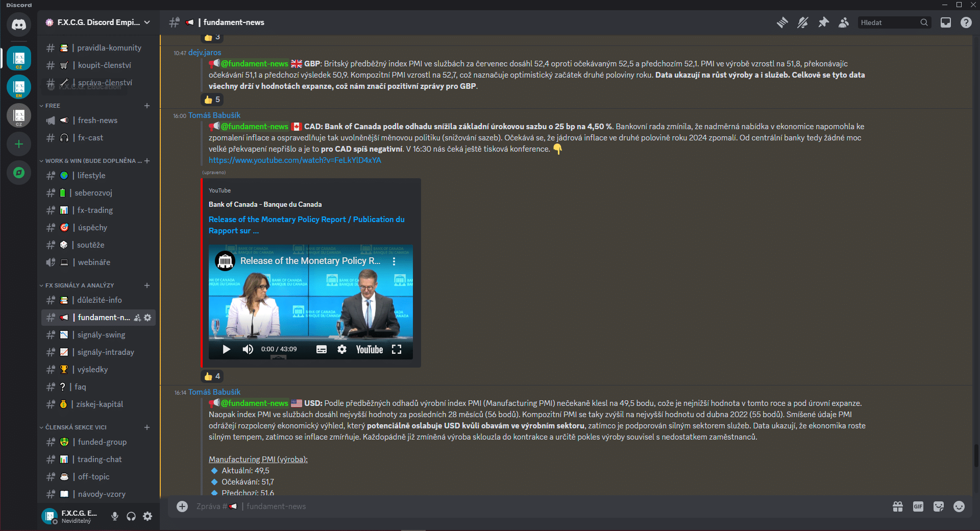
Task: Open úspěchy channel
Action: 99,228
